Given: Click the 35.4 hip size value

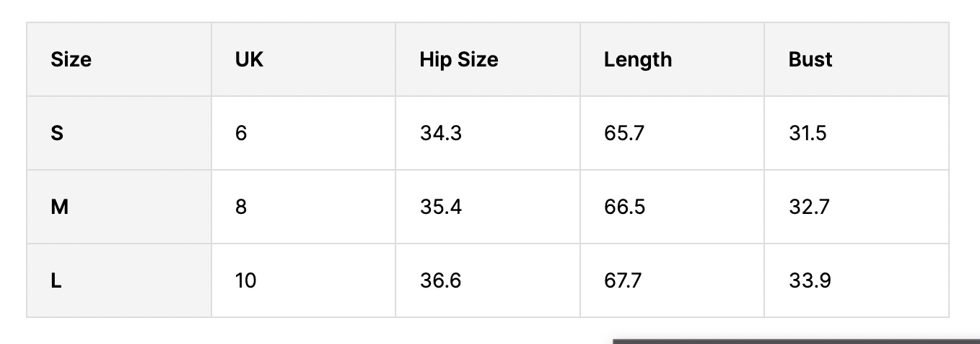Looking at the screenshot, I should 440,207.
